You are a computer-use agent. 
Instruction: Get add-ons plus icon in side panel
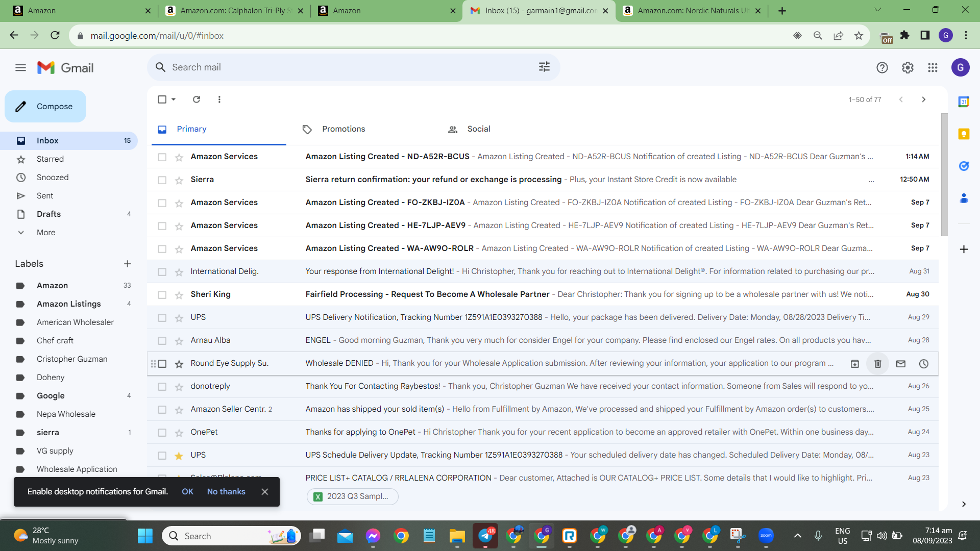pos(964,249)
